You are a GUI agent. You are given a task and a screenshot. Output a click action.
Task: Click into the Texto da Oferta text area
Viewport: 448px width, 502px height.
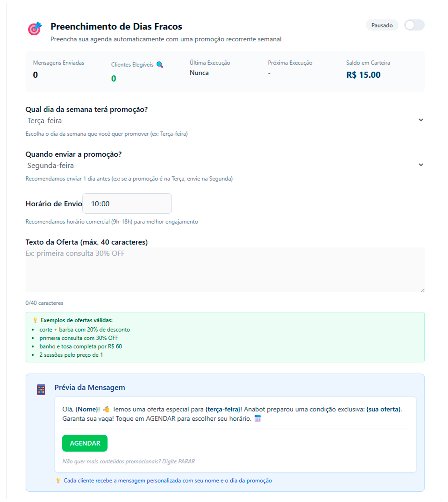coord(225,270)
